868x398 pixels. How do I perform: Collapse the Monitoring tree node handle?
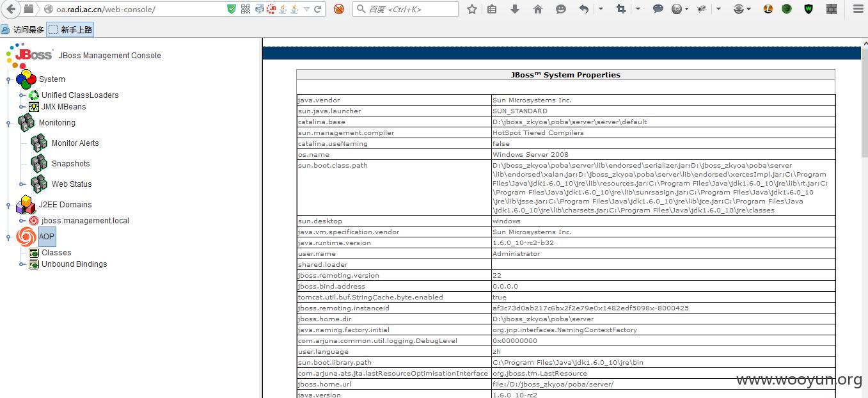[8, 123]
